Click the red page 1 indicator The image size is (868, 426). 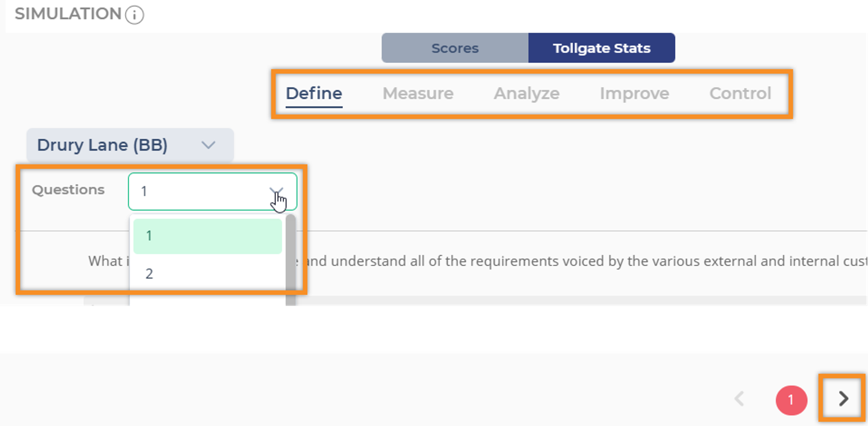791,400
